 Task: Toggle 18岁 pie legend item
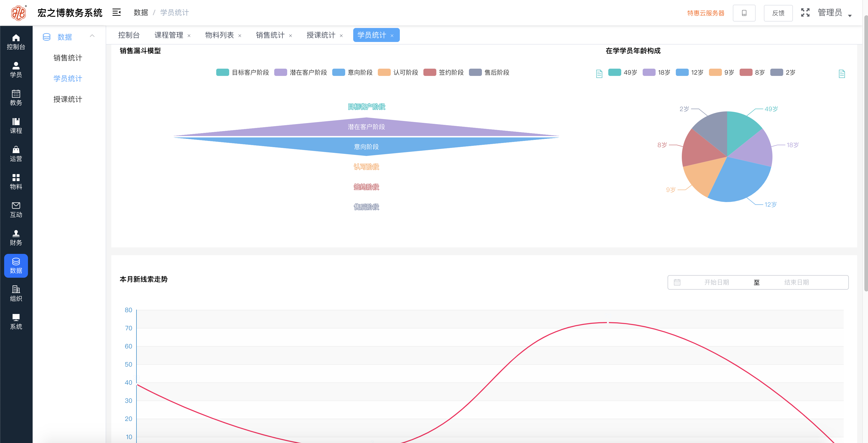[656, 73]
